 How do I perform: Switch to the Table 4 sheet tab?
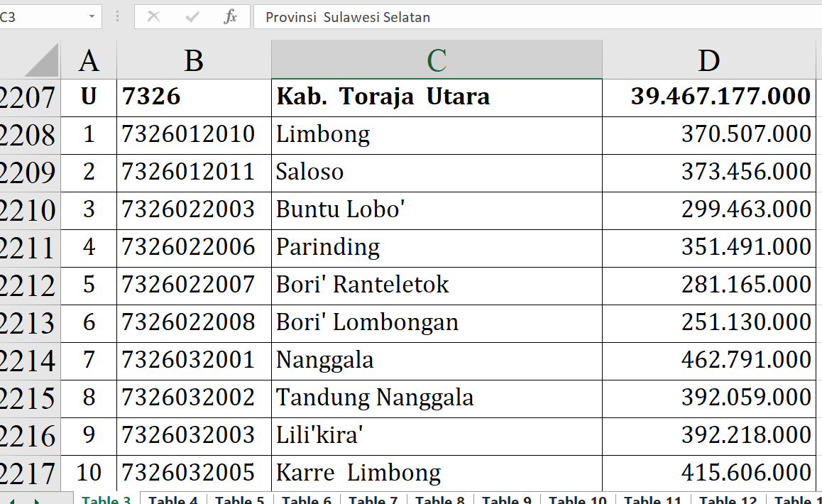pos(173,499)
